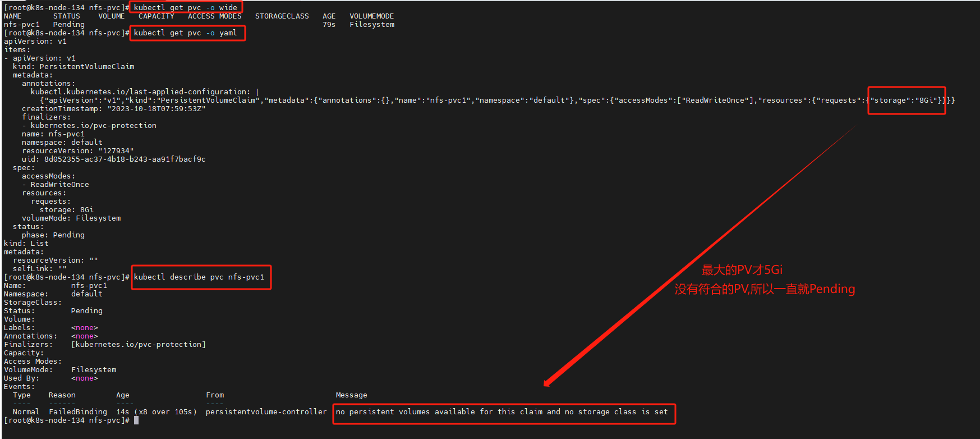Click the 'storage: 8Gi' yaml line
The image size is (980, 439).
[x=67, y=209]
